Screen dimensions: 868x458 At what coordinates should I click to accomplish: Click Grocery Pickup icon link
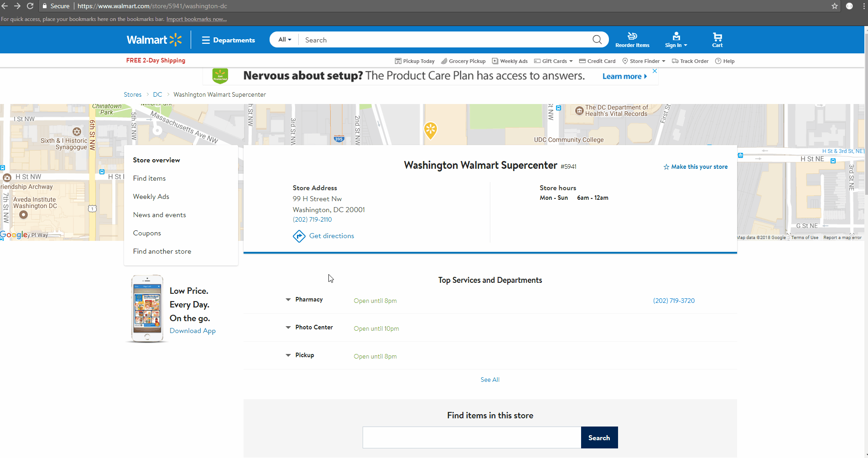tap(463, 61)
